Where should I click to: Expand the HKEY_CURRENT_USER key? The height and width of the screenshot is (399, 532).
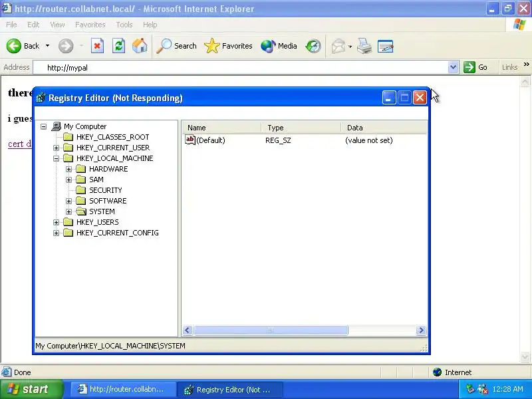point(56,148)
